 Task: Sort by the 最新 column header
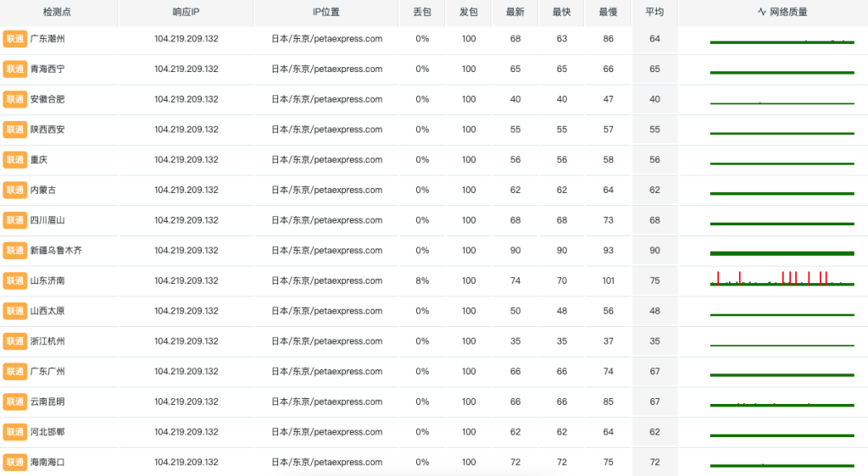click(515, 12)
